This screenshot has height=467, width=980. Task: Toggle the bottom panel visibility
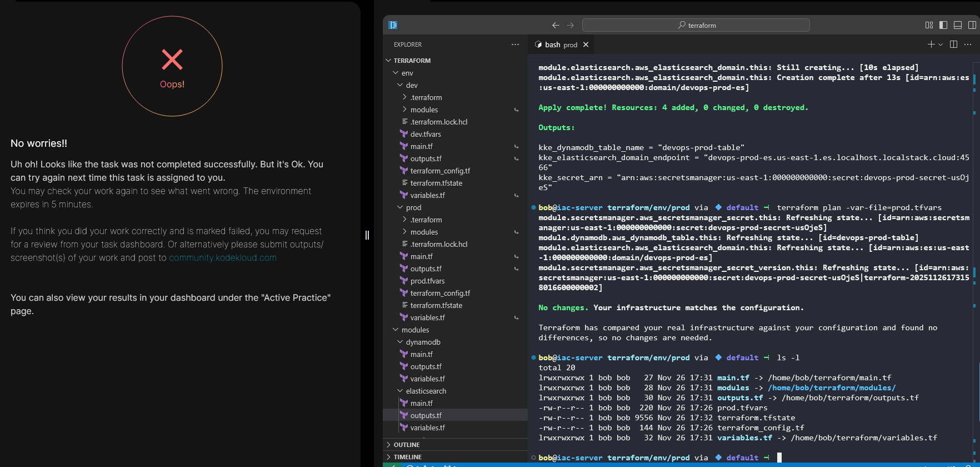point(958,25)
